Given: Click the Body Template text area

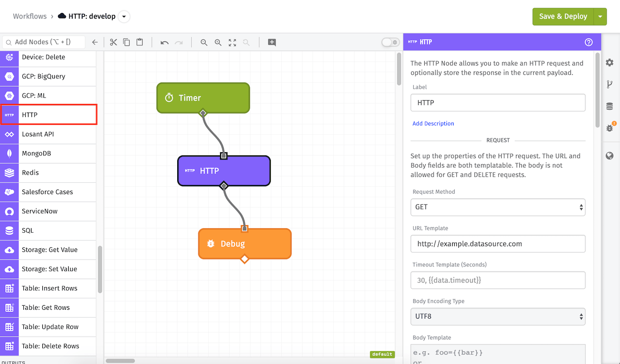Looking at the screenshot, I should click(x=498, y=354).
